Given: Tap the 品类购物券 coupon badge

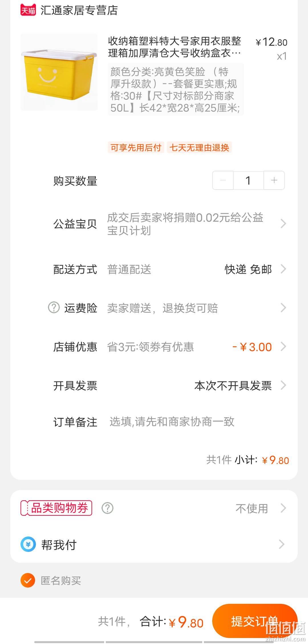Looking at the screenshot, I should coord(56,508).
